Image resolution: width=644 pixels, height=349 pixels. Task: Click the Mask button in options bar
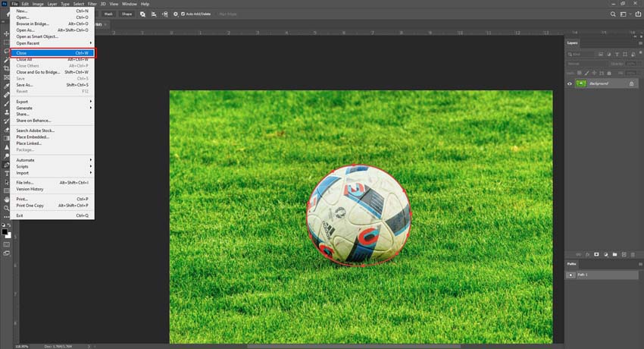pos(108,14)
